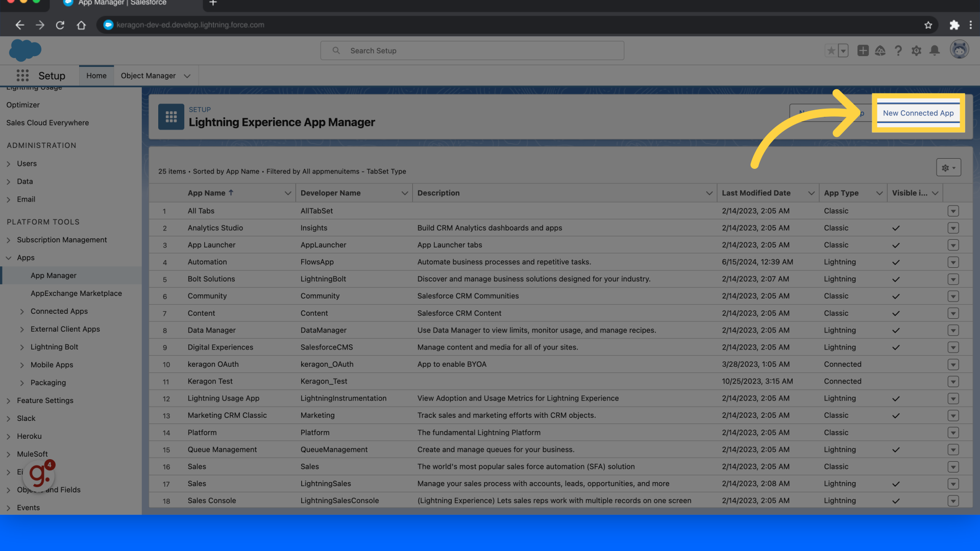
Task: Switch to the Home tab
Action: click(96, 76)
